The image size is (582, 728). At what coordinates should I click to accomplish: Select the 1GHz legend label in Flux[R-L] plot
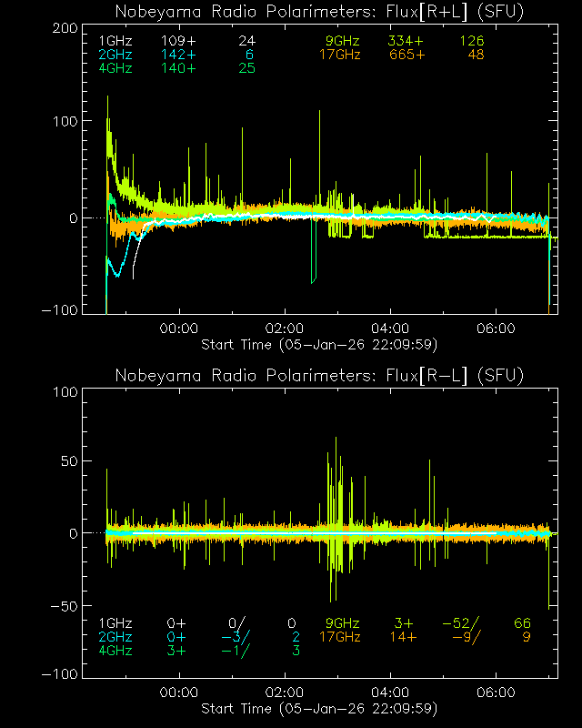(x=115, y=623)
